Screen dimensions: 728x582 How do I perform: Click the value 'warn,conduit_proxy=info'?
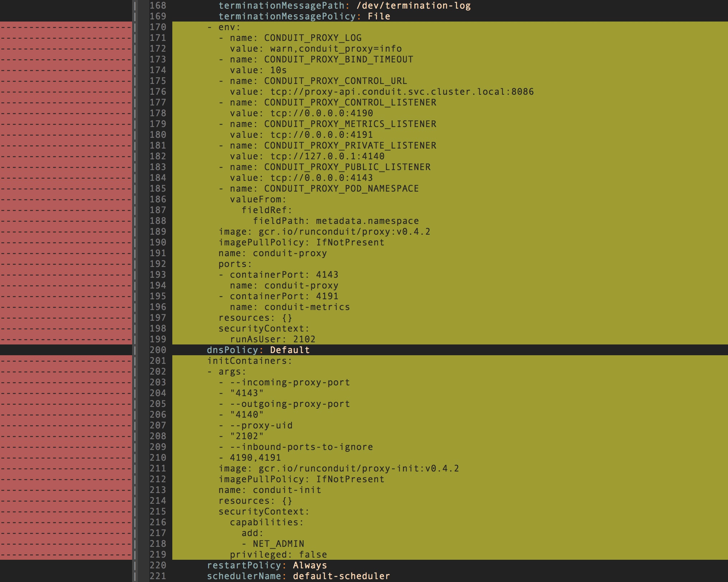coord(336,49)
